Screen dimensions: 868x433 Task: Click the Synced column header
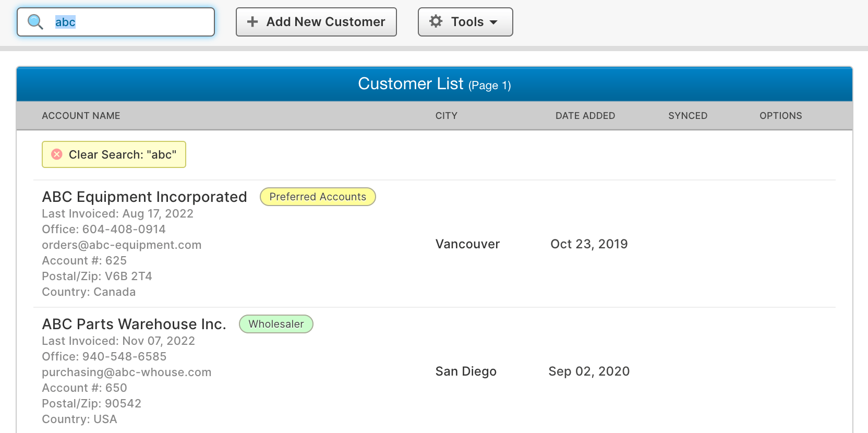(x=688, y=116)
